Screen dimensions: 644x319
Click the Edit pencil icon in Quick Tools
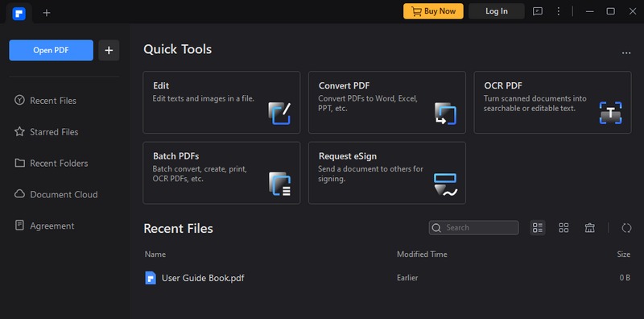279,114
